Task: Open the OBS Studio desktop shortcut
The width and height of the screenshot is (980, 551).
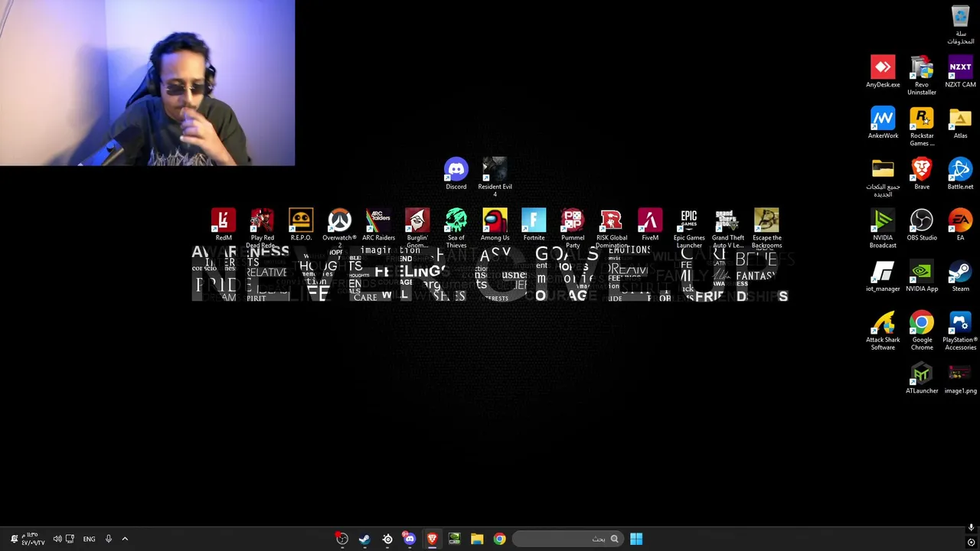Action: click(x=922, y=225)
